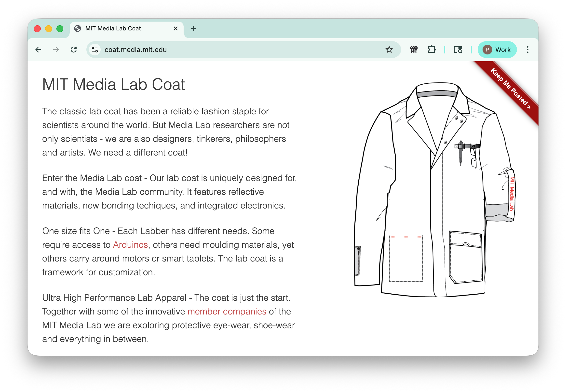Click the yellow minimize traffic light button
The height and width of the screenshot is (392, 566).
coord(48,28)
